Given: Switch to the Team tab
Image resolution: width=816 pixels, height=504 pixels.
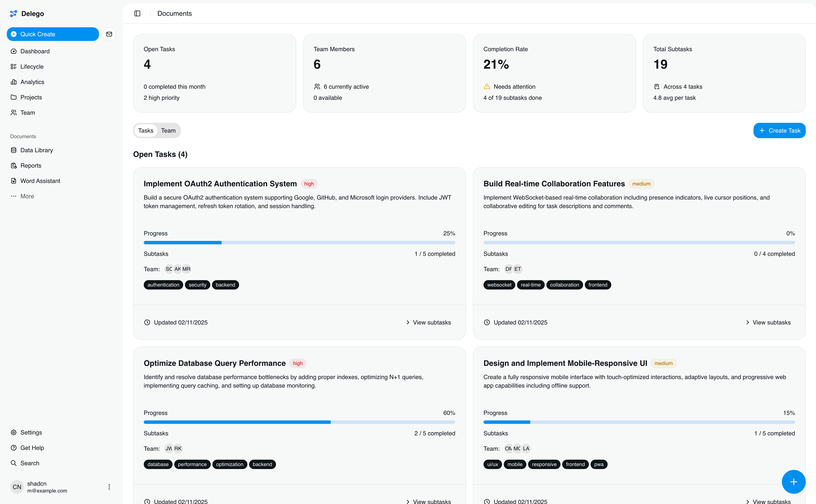Looking at the screenshot, I should [168, 131].
